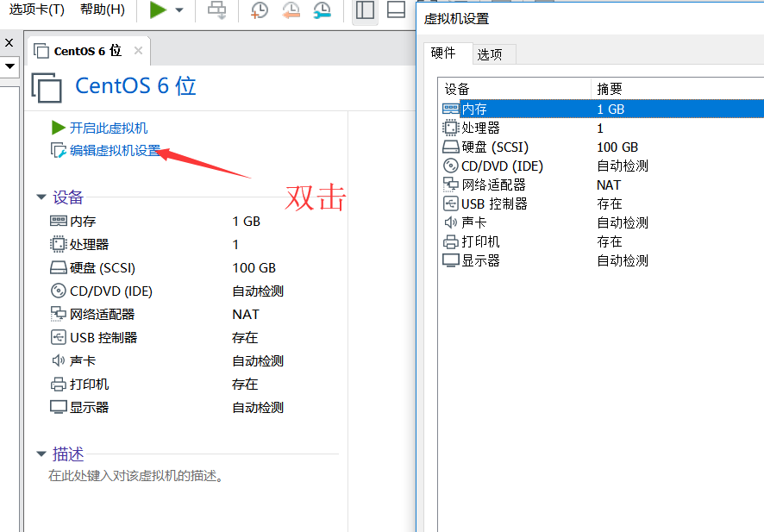Screen dimensions: 764x532
Task: Click the take snapshot clock icon
Action: pyautogui.click(x=260, y=10)
